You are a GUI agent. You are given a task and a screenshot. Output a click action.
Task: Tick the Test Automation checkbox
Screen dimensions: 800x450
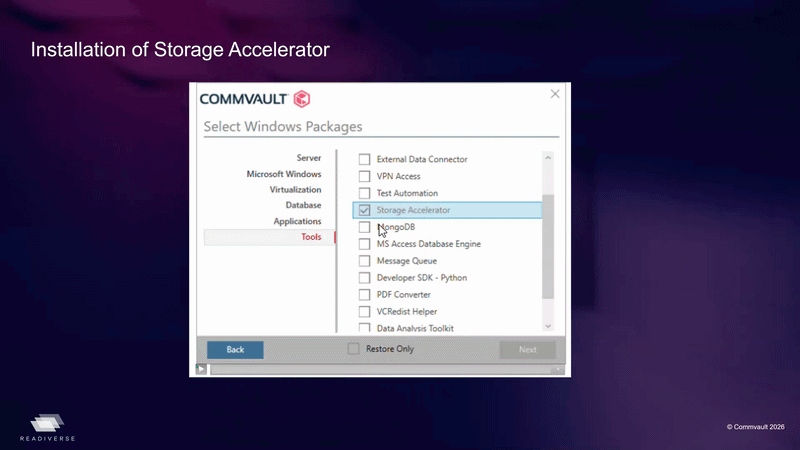tap(364, 193)
